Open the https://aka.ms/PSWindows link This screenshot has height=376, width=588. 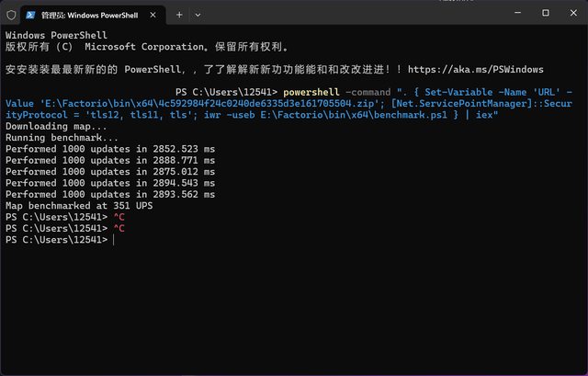[476, 69]
